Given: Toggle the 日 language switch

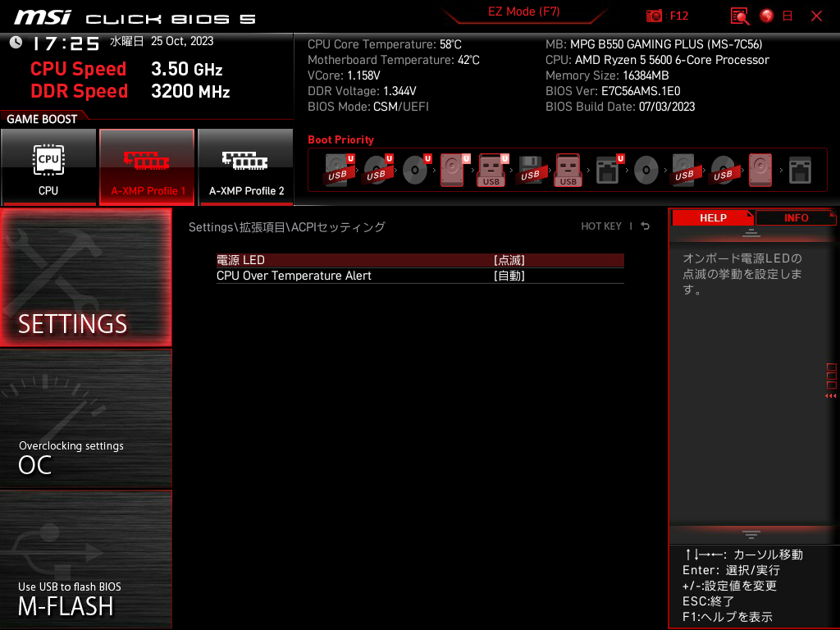Looking at the screenshot, I should coord(789,16).
